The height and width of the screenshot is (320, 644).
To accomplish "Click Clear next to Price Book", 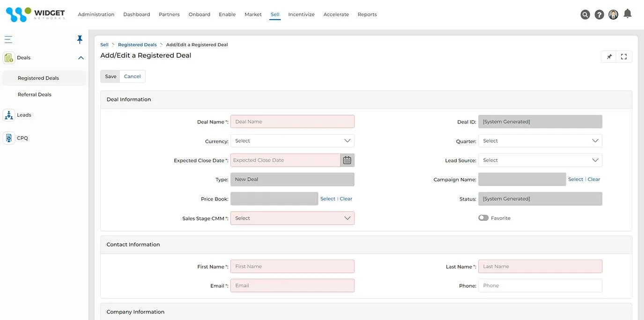I will (346, 199).
